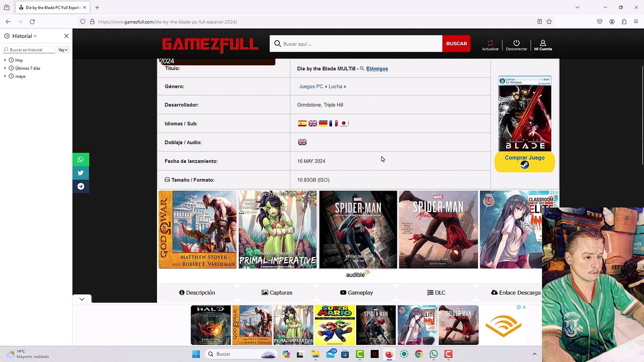Click the Halo Evolutions ad in bottom banner
Screen dimensions: 644x362
click(211, 325)
